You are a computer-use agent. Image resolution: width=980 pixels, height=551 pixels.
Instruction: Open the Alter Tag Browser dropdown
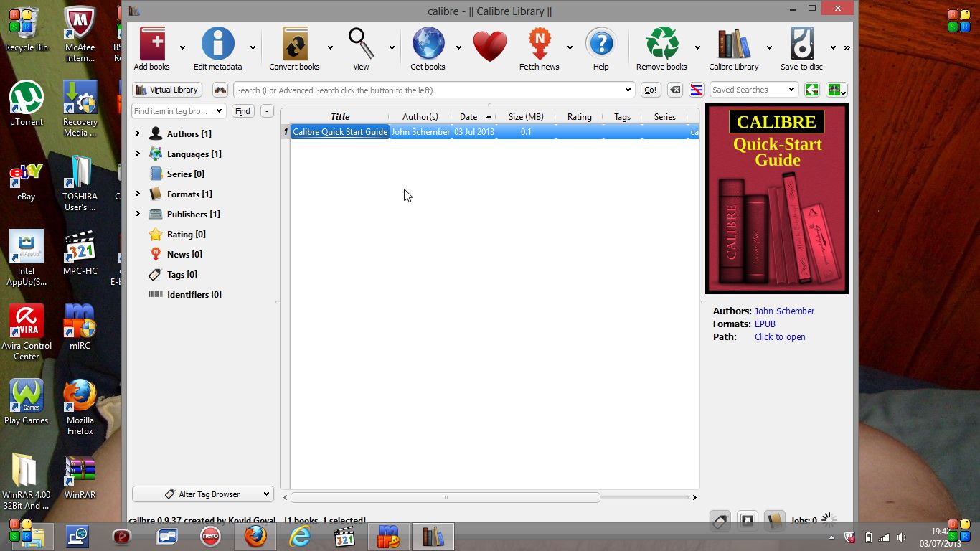203,494
